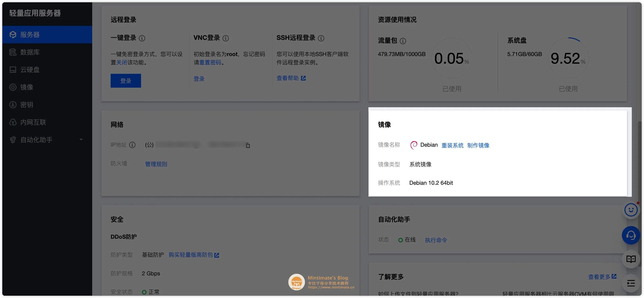
Task: Select the 2 Gbps 防护规格 value
Action: [x=151, y=273]
